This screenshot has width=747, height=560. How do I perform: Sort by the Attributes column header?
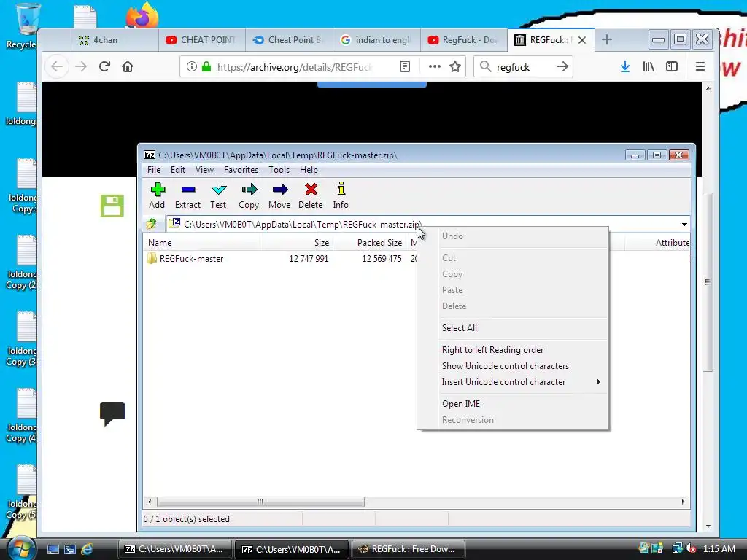click(x=657, y=242)
